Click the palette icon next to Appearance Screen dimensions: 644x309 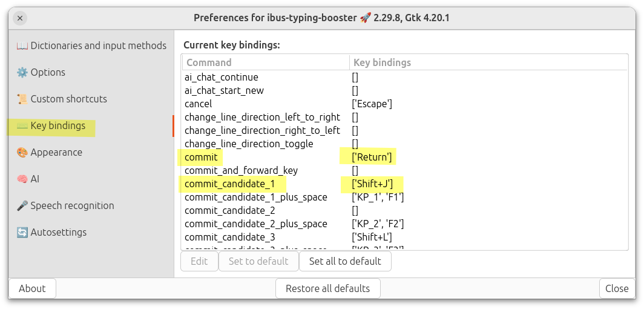[x=22, y=153]
